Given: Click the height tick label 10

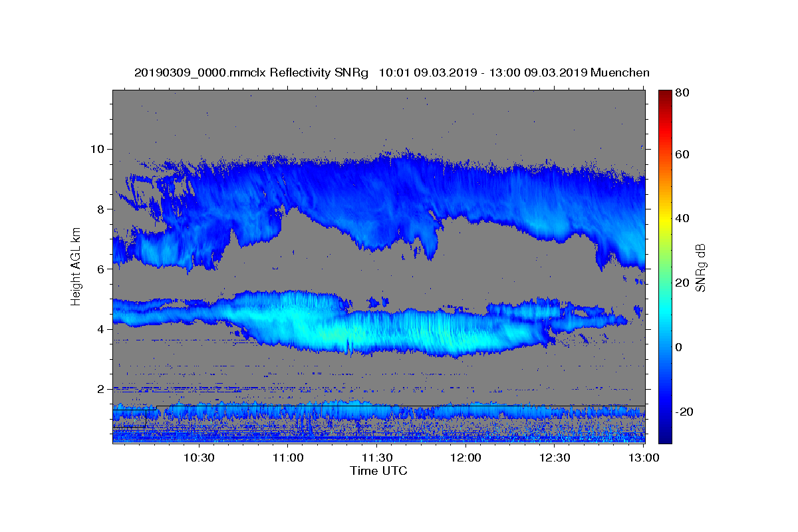Looking at the screenshot, I should coord(98,149).
